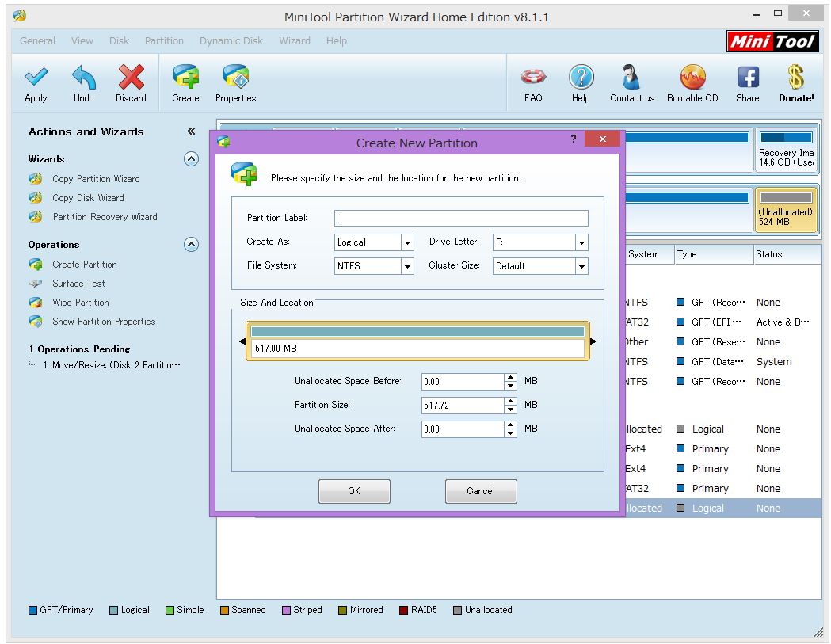Click the Create partition toolbar icon
Viewport: 831px width, 644px height.
[185, 76]
